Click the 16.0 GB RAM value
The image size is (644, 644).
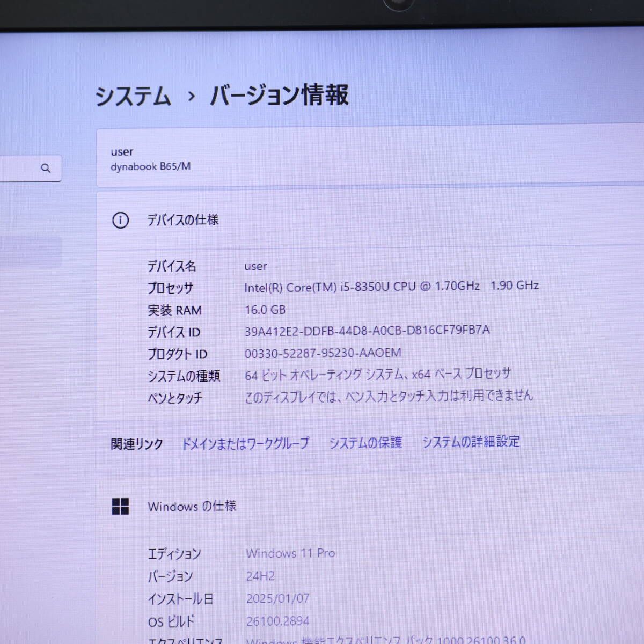point(265,310)
